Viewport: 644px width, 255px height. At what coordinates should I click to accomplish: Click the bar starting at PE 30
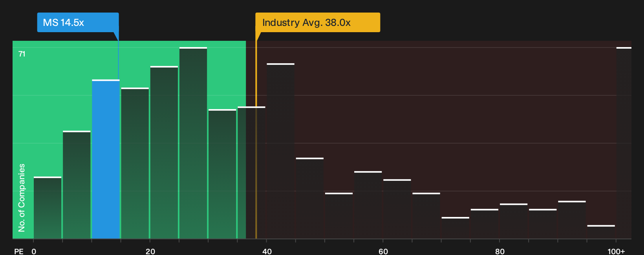(x=222, y=174)
